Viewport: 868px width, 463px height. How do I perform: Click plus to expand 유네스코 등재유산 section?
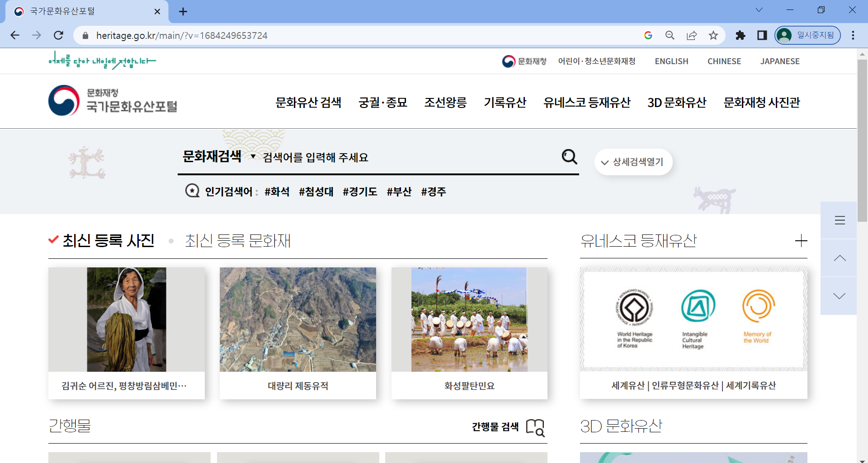click(x=802, y=241)
